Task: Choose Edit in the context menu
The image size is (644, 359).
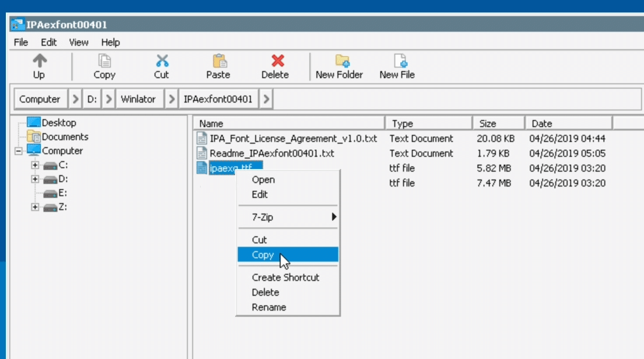Action: point(288,195)
